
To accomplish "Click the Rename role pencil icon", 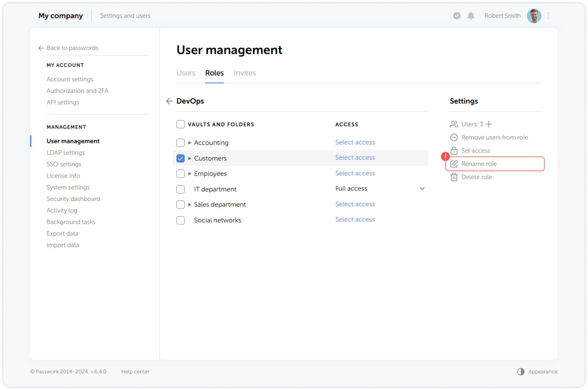I will click(x=454, y=164).
